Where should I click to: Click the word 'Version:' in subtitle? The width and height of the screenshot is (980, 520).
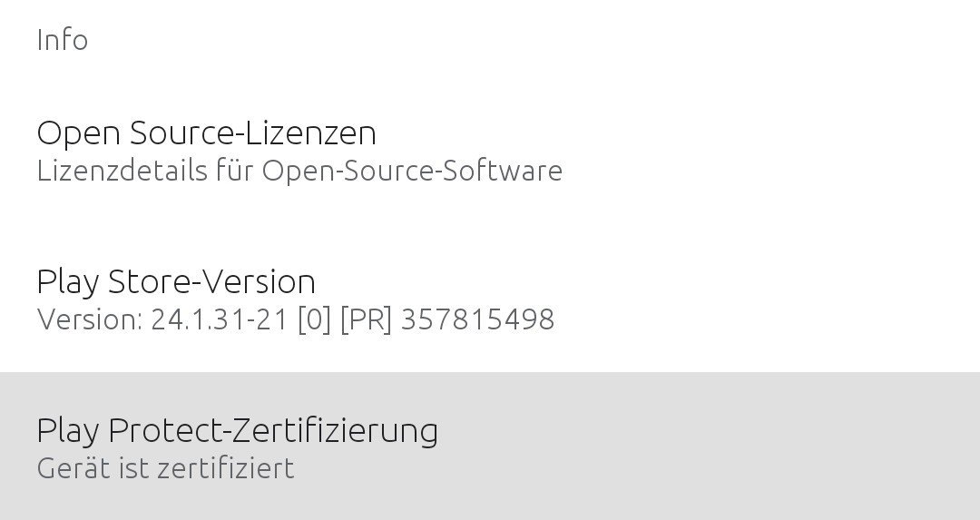click(90, 319)
